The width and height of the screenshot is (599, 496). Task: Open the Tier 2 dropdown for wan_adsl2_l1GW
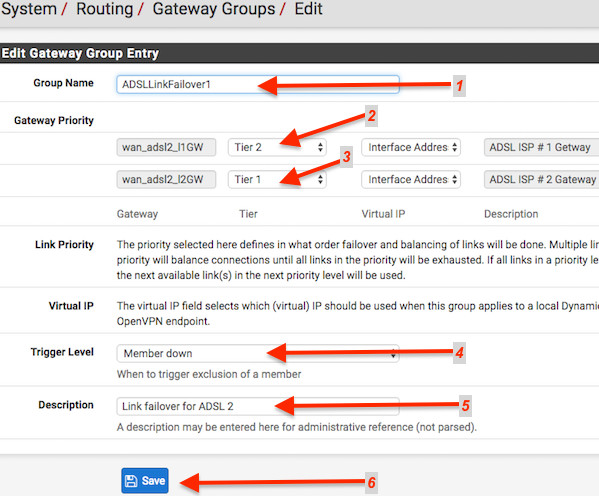[x=277, y=147]
